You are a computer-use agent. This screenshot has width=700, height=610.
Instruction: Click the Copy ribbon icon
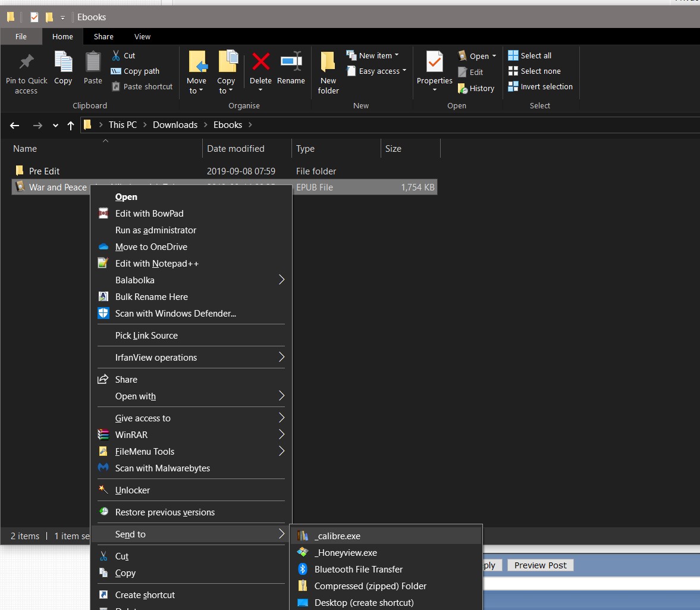click(63, 61)
